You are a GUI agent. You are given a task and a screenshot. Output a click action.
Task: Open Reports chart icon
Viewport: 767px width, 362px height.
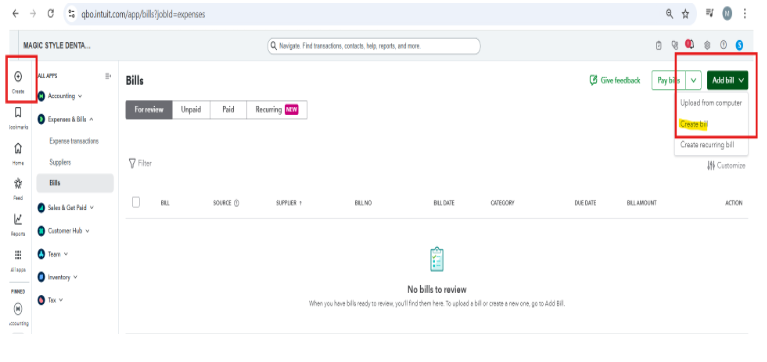pyautogui.click(x=18, y=219)
